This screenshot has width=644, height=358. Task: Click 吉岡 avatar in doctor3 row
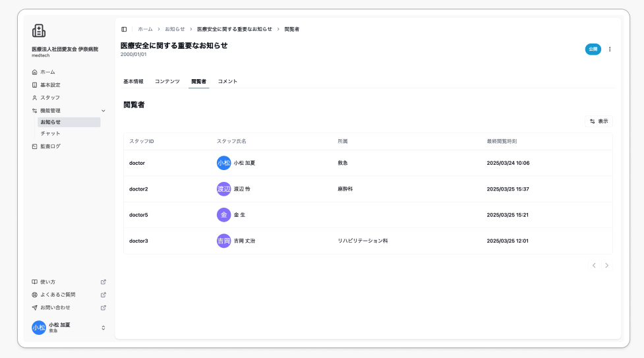(224, 241)
